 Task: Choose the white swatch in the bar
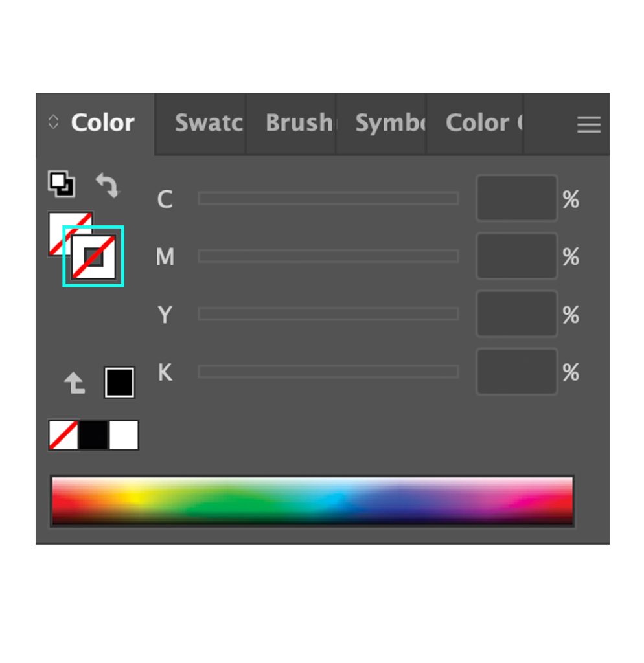point(124,434)
